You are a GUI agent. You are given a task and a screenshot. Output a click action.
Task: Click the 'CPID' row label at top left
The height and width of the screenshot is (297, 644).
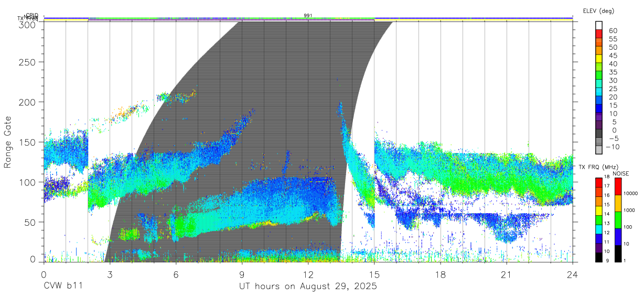click(32, 15)
